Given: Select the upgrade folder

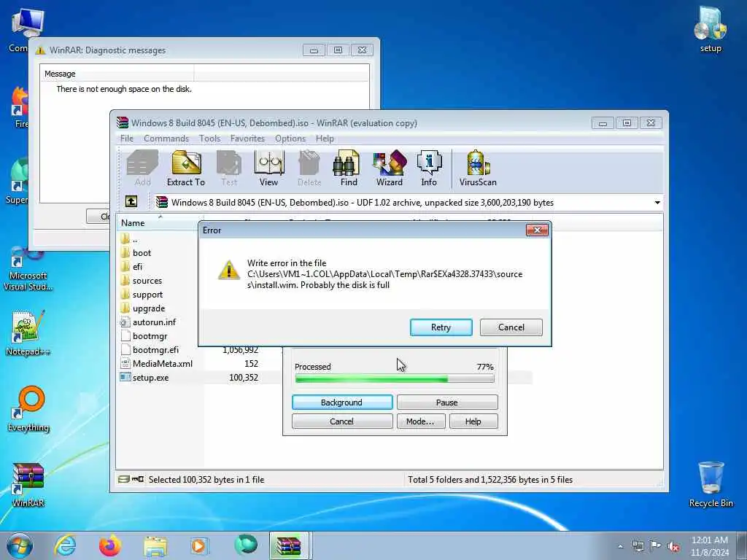Looking at the screenshot, I should pyautogui.click(x=149, y=308).
